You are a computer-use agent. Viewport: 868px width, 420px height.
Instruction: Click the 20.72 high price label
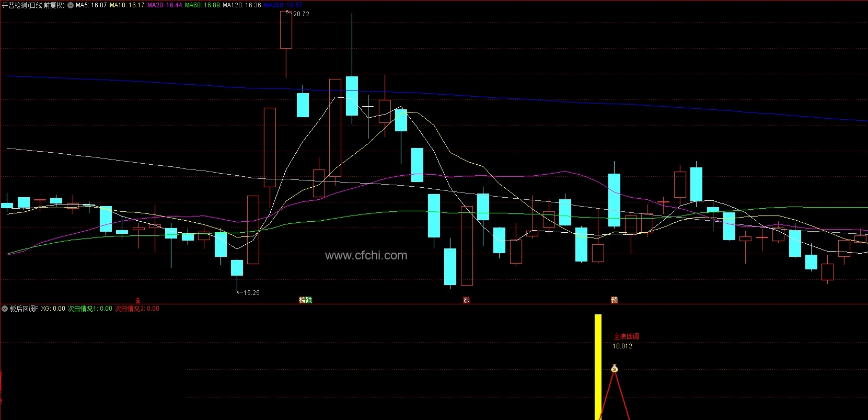301,14
